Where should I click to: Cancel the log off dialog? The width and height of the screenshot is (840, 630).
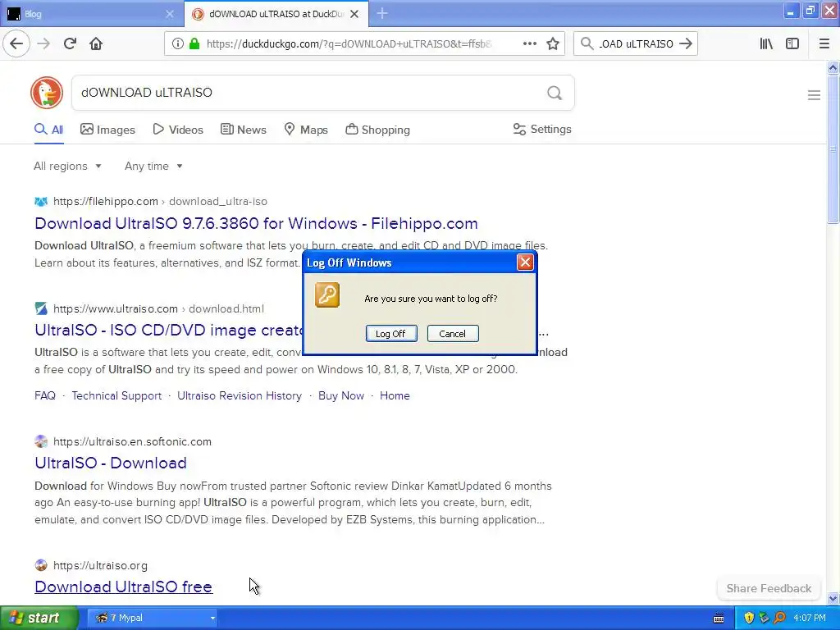coord(453,334)
